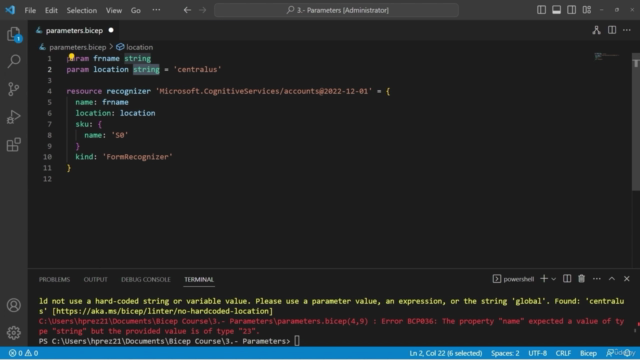
Task: Click 'frname' on line 1
Action: pyautogui.click(x=106, y=58)
